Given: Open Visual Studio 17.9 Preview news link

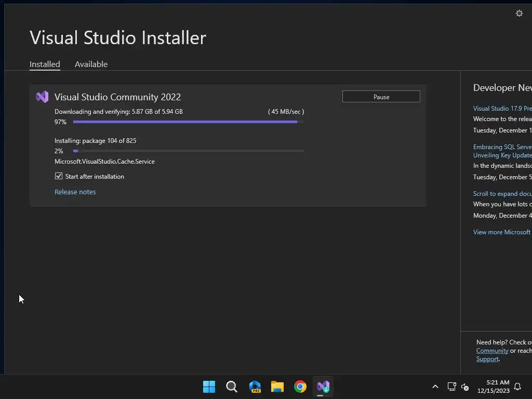Looking at the screenshot, I should 502,109.
